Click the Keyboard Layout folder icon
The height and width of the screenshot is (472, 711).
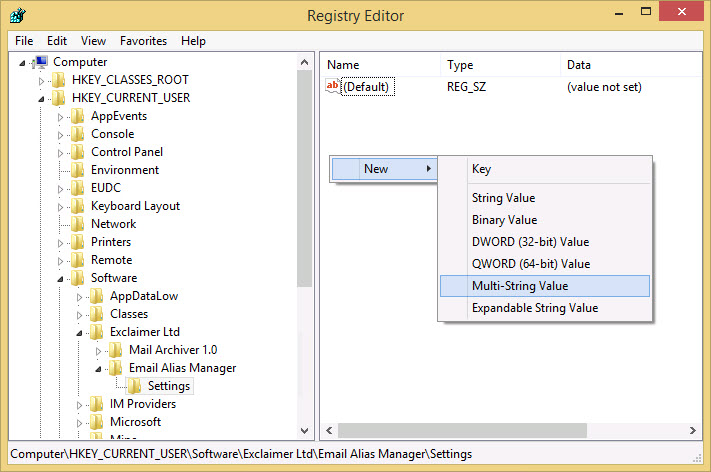(x=78, y=206)
